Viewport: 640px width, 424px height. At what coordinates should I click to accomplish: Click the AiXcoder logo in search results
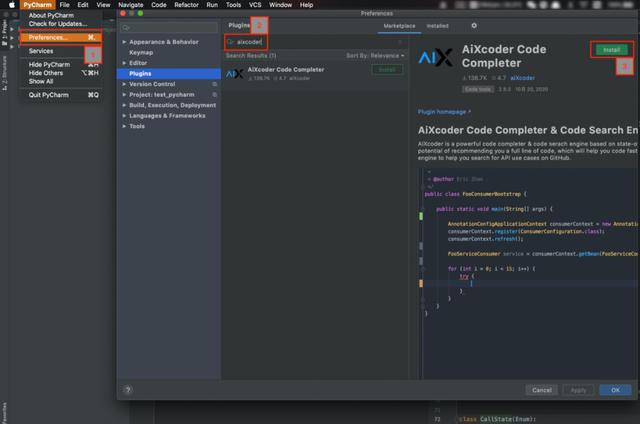[x=235, y=73]
